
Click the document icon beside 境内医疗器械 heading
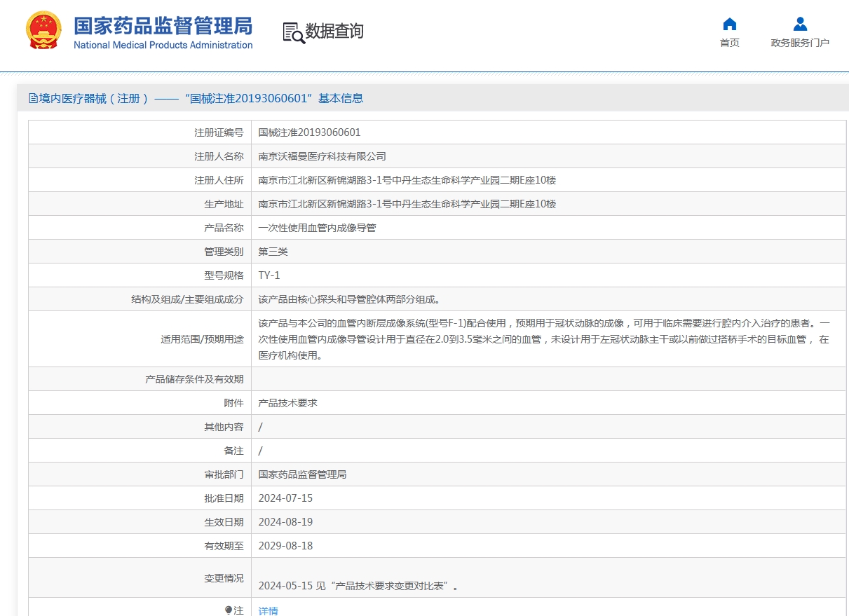point(33,99)
